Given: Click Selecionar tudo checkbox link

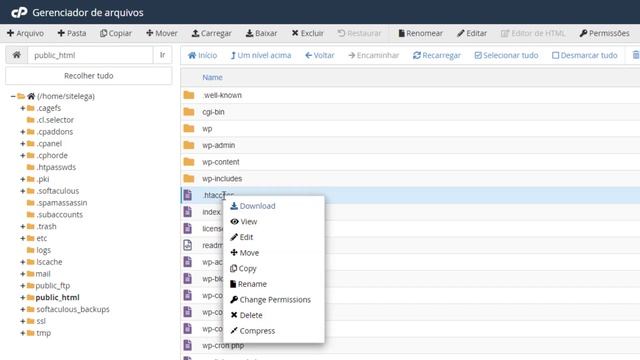Looking at the screenshot, I should (507, 56).
